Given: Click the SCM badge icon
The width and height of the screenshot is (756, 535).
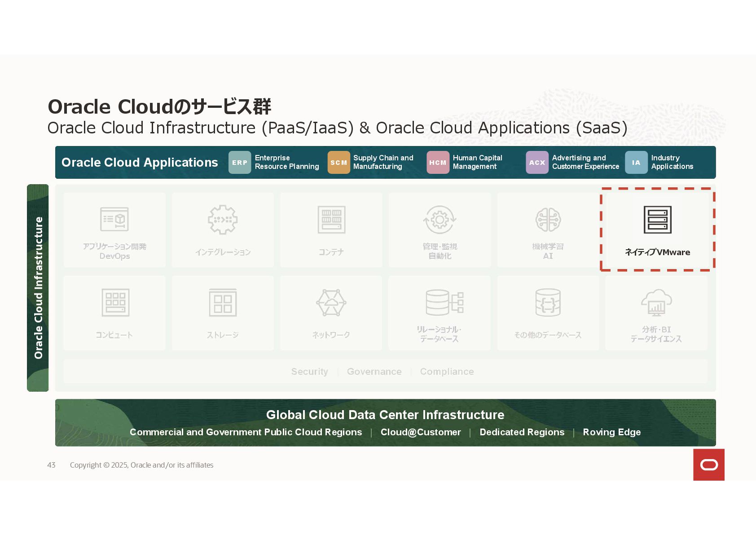Looking at the screenshot, I should (x=339, y=163).
